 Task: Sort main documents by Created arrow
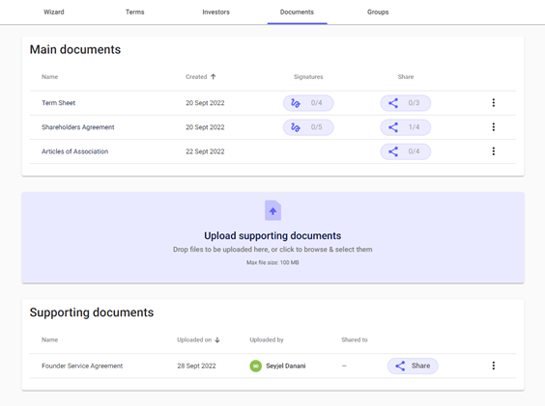pos(213,76)
